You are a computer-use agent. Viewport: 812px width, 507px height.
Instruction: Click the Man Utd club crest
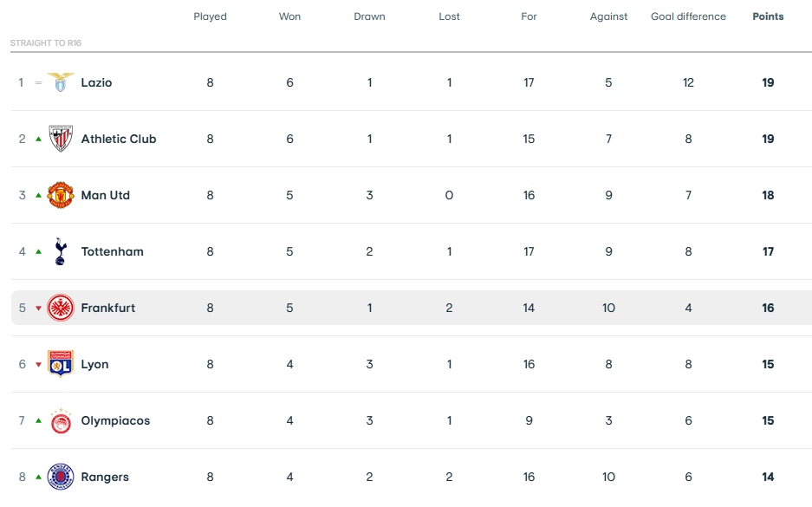click(61, 195)
